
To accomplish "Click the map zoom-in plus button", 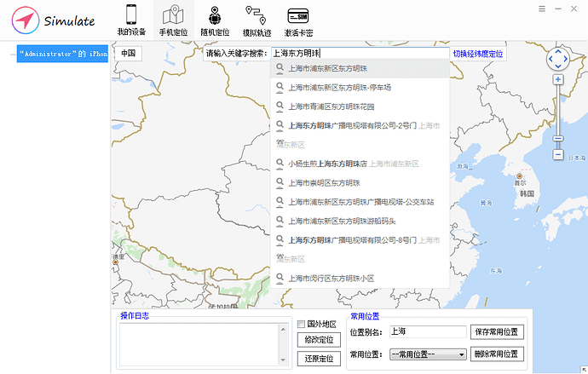I will coord(558,79).
